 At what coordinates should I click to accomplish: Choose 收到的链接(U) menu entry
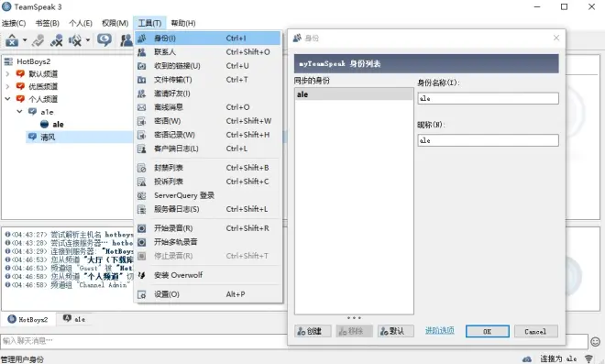(207, 66)
